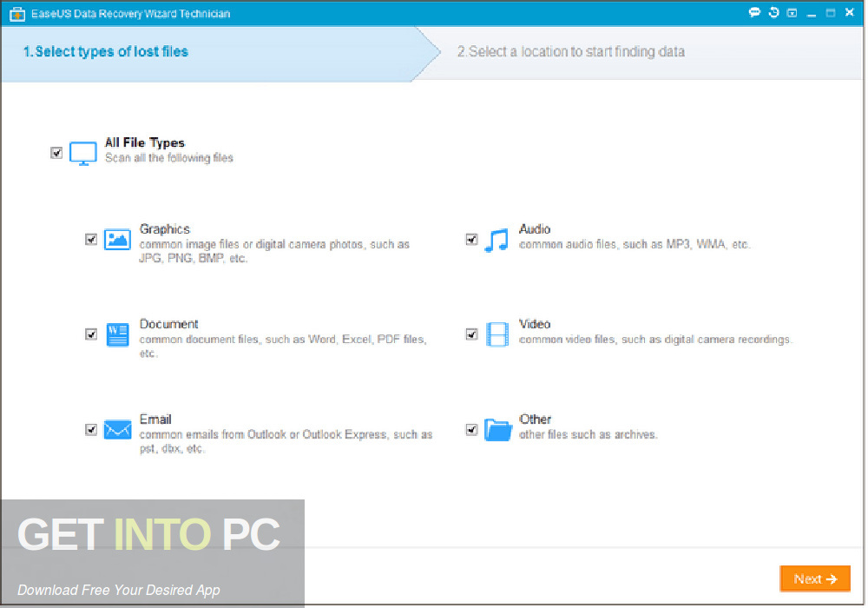Click the 'Other' heading text

pyautogui.click(x=536, y=420)
